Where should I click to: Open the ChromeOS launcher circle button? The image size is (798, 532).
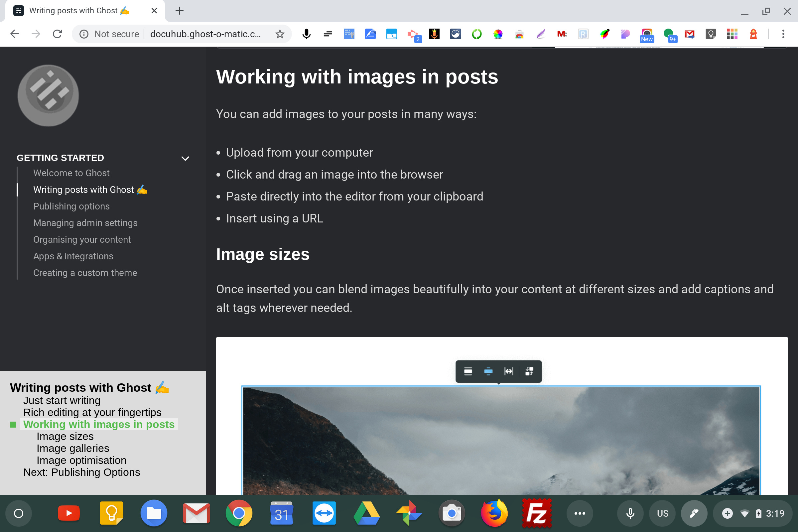pyautogui.click(x=19, y=513)
